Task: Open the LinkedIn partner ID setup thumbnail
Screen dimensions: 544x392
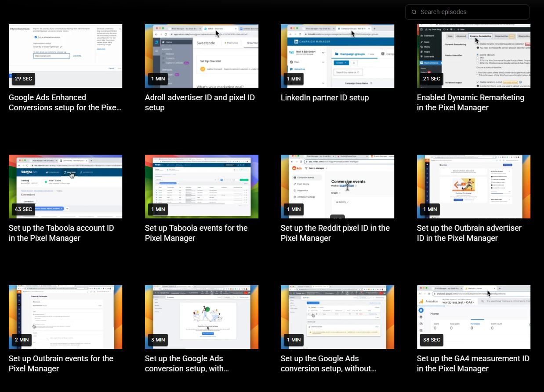Action: point(337,56)
